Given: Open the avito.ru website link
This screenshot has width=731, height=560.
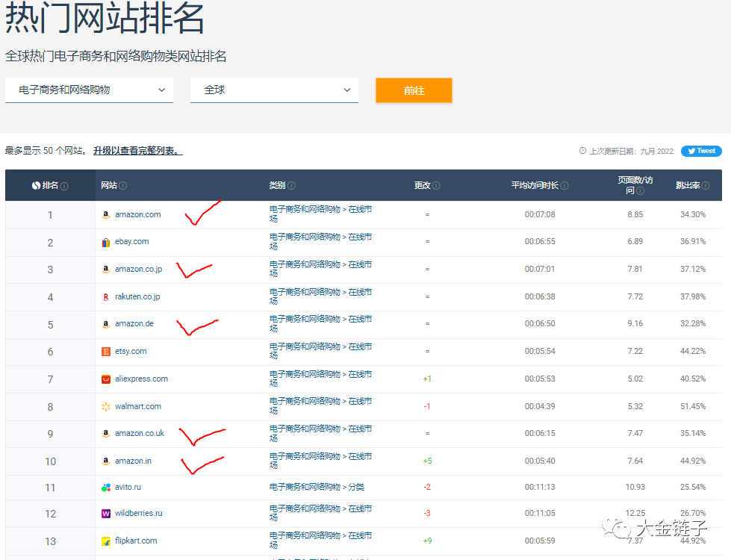Looking at the screenshot, I should tap(128, 487).
